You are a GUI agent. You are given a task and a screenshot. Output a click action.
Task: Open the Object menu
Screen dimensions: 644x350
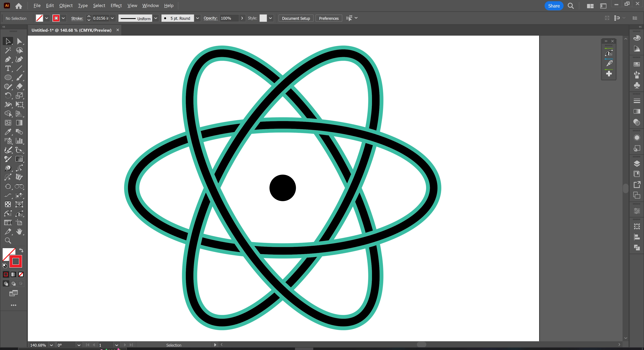[66, 6]
